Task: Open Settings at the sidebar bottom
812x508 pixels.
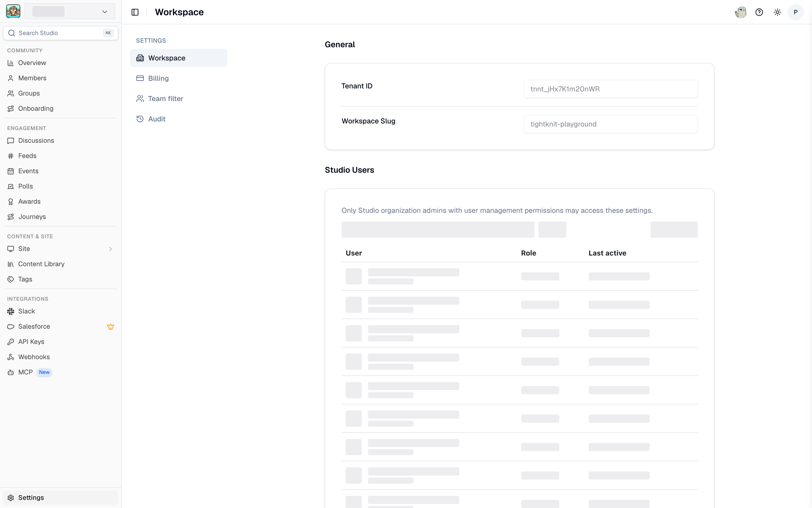Action: point(61,498)
